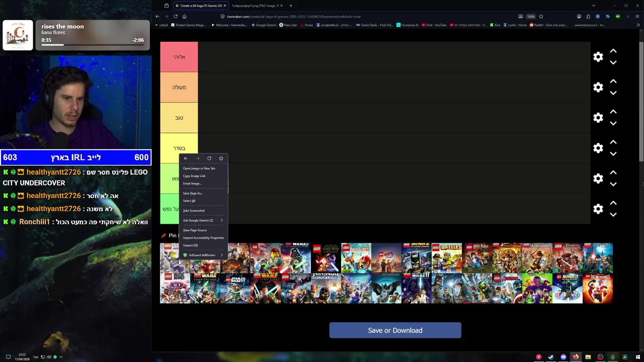Select the אלוהי tier label
The image size is (644, 362).
(179, 57)
